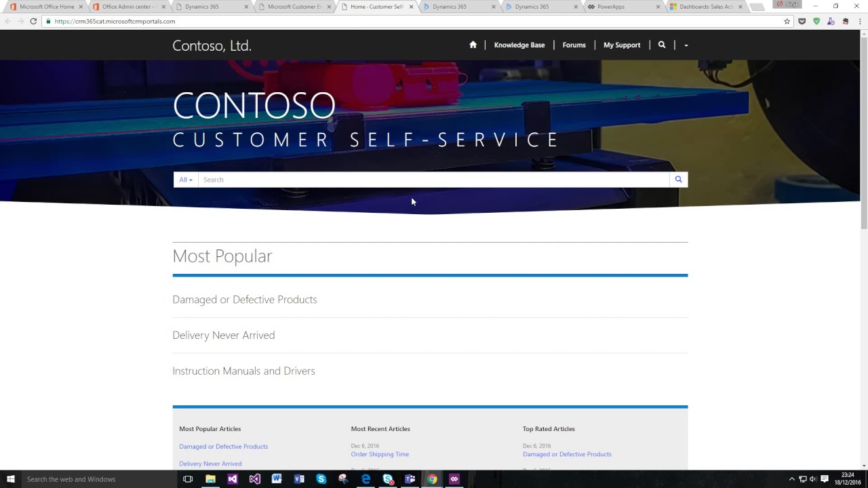The height and width of the screenshot is (488, 868).
Task: Click the Most Popular Articles heading
Action: pyautogui.click(x=210, y=429)
